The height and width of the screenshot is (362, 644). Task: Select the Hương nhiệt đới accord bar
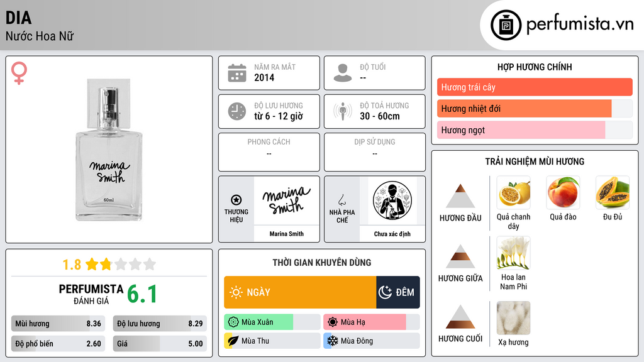(x=535, y=108)
